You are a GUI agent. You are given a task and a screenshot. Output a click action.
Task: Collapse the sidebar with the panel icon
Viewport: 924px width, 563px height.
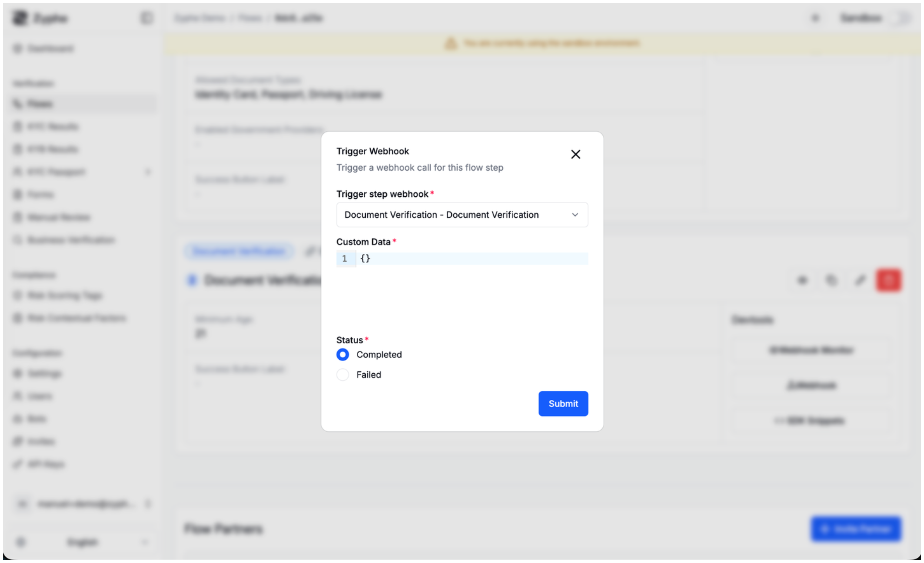[146, 18]
